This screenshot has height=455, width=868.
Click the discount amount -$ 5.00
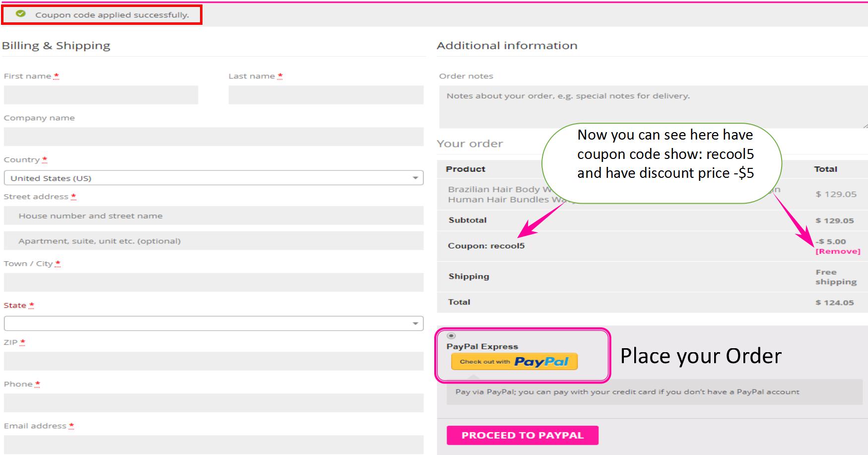(831, 241)
